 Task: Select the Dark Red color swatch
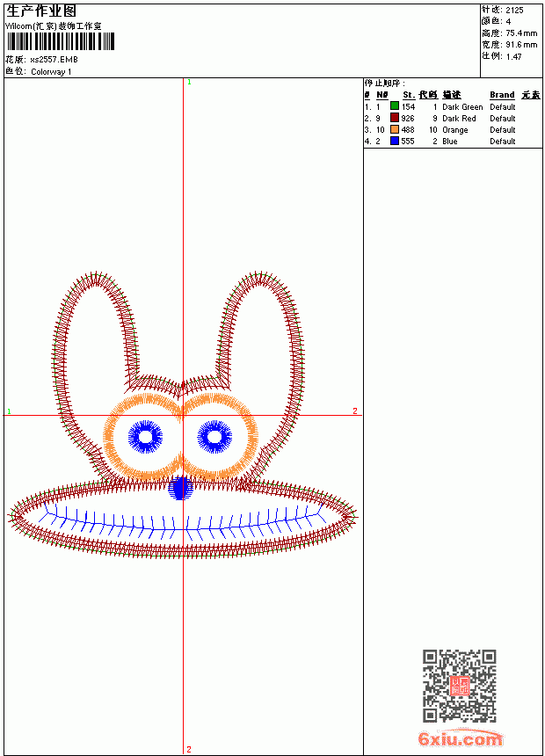(x=395, y=118)
